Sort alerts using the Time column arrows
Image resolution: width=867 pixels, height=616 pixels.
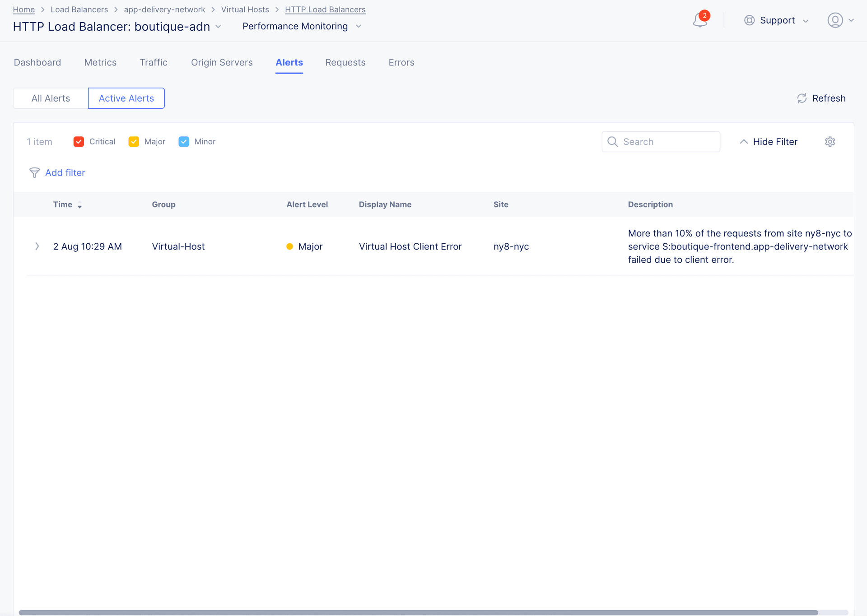[x=80, y=205]
